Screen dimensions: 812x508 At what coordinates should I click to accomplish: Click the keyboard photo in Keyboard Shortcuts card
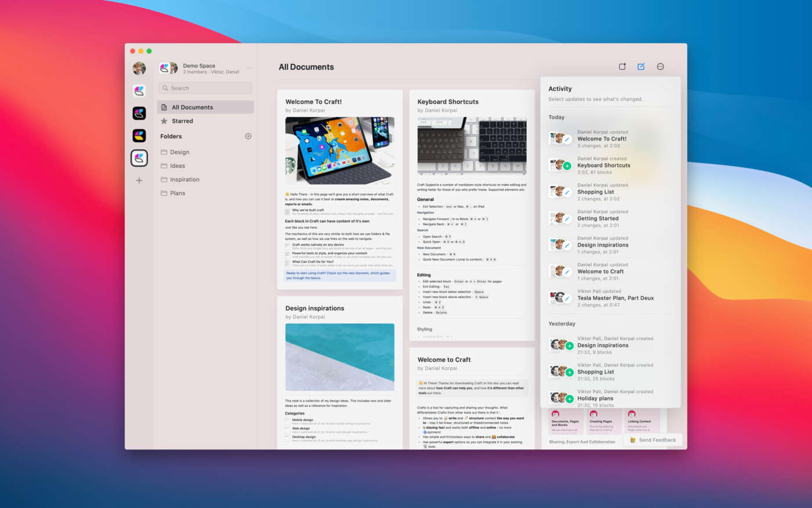pos(472,146)
